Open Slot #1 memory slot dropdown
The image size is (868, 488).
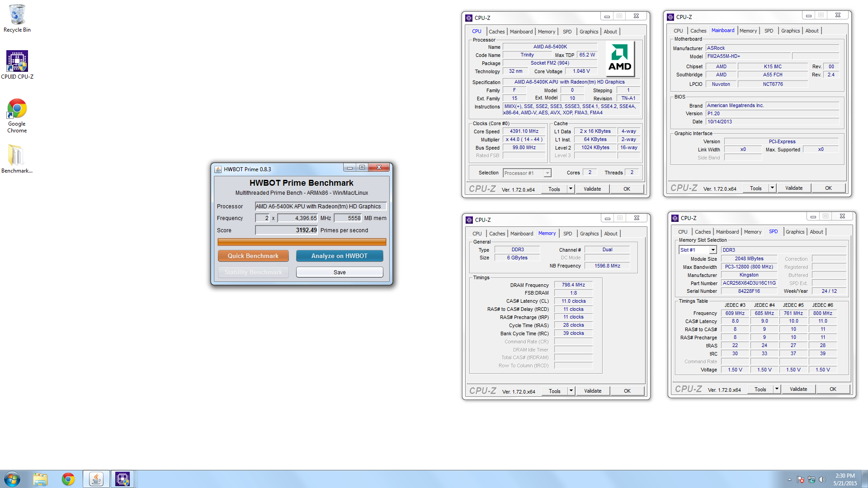[x=713, y=250]
